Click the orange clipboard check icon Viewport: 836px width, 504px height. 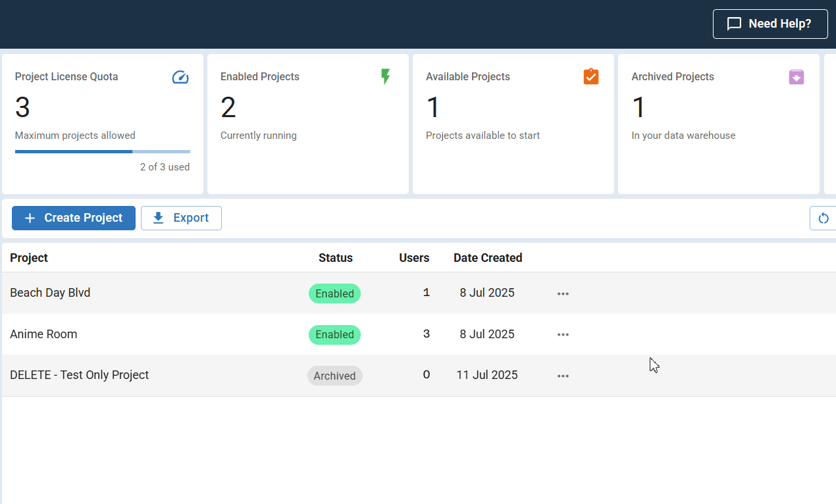pyautogui.click(x=591, y=77)
